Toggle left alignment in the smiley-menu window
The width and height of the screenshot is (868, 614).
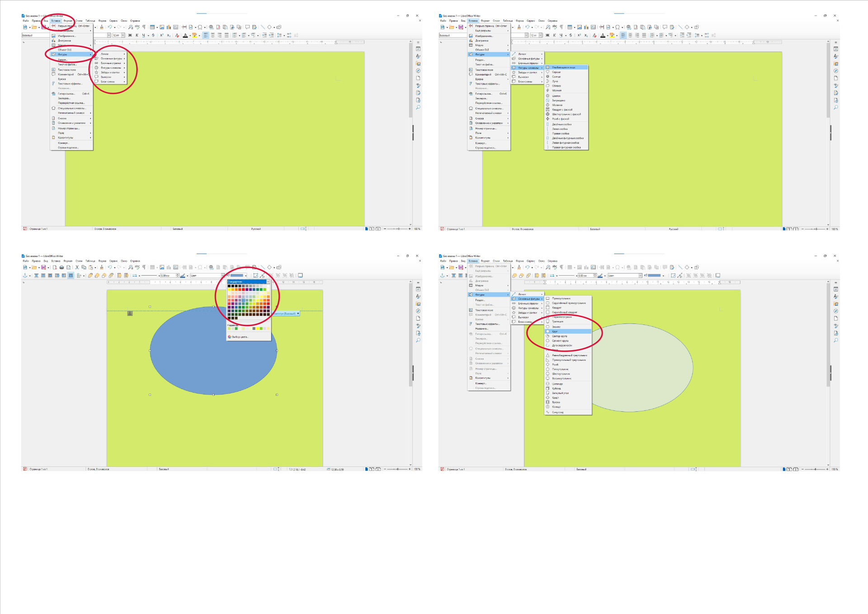tap(623, 35)
